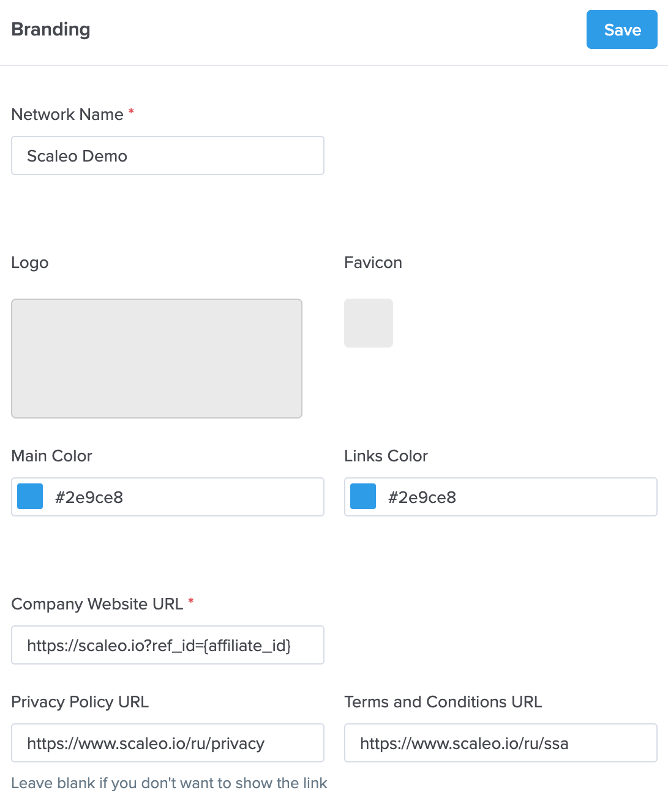Image resolution: width=668 pixels, height=812 pixels.
Task: Click the Company Website URL label
Action: (x=97, y=604)
